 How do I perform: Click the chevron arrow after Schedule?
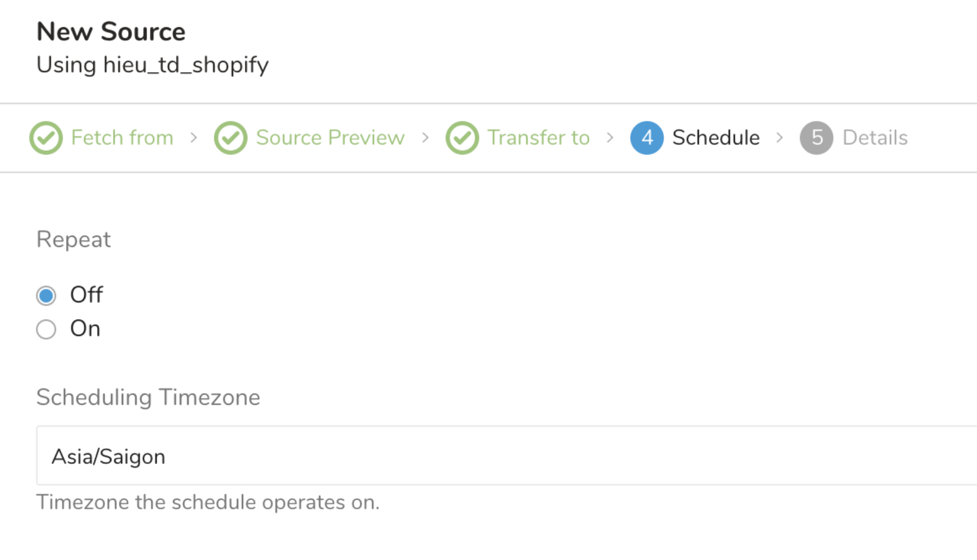[780, 138]
